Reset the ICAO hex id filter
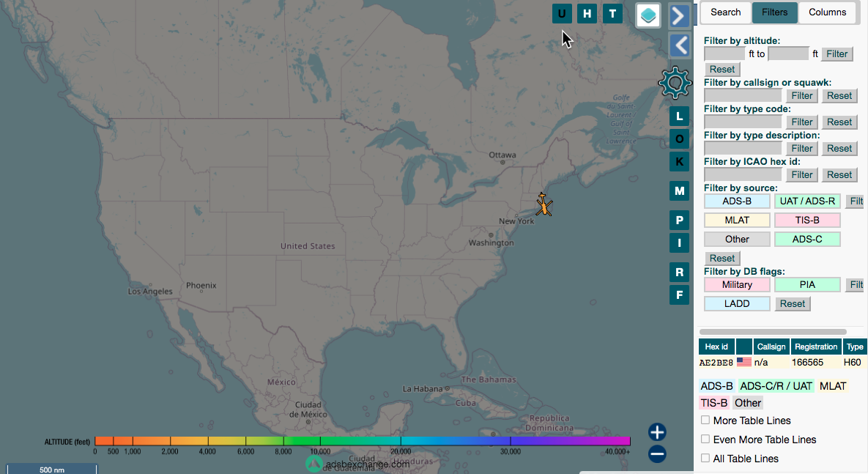This screenshot has width=868, height=474. (x=839, y=174)
